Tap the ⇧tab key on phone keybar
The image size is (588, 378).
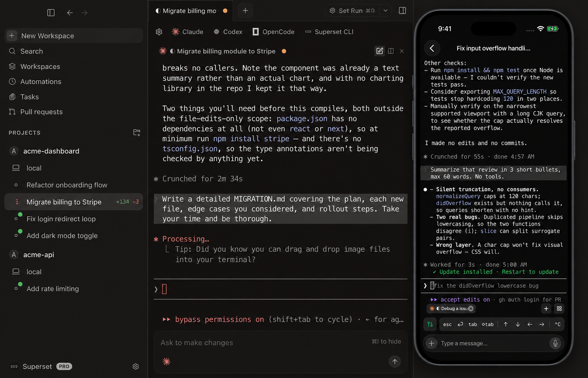click(488, 324)
